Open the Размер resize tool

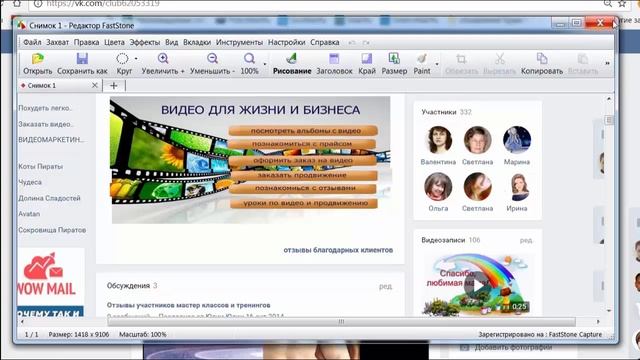394,59
